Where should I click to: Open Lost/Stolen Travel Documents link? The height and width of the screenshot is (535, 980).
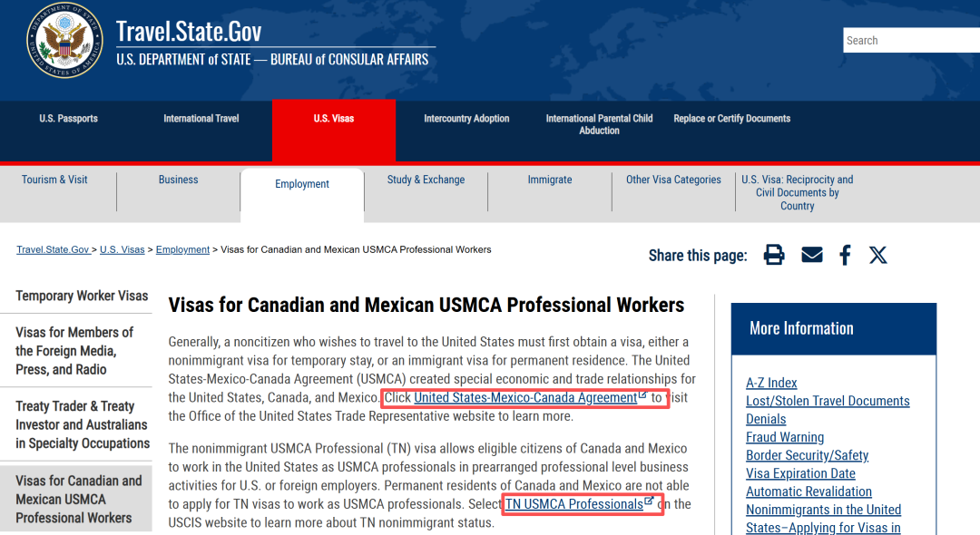828,401
